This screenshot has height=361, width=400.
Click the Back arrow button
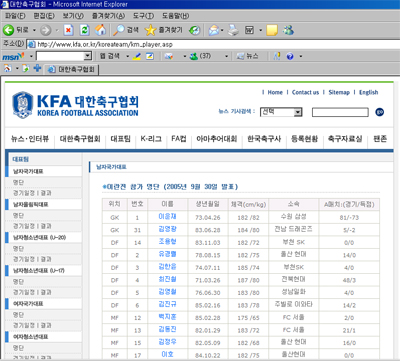tap(9, 30)
